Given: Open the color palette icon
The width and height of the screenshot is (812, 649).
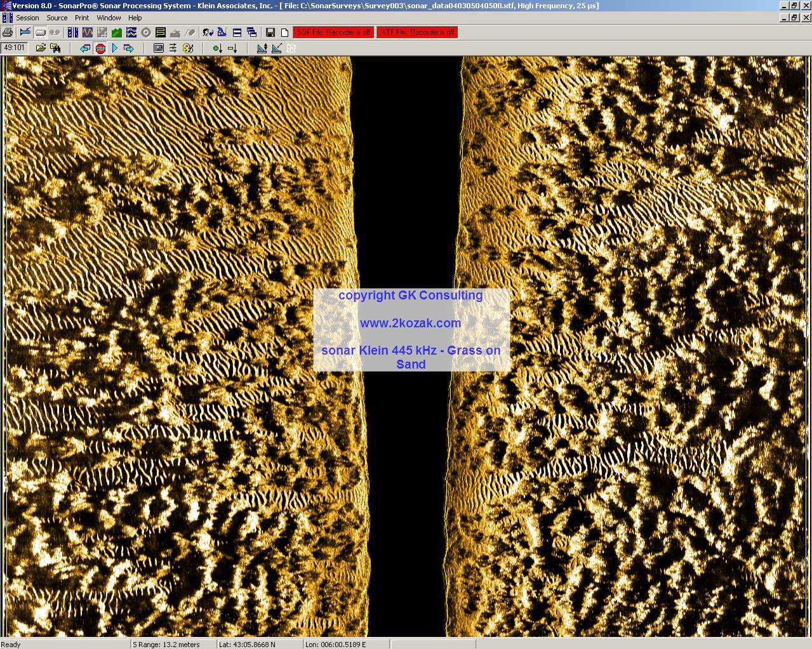Looking at the screenshot, I should pyautogui.click(x=187, y=48).
